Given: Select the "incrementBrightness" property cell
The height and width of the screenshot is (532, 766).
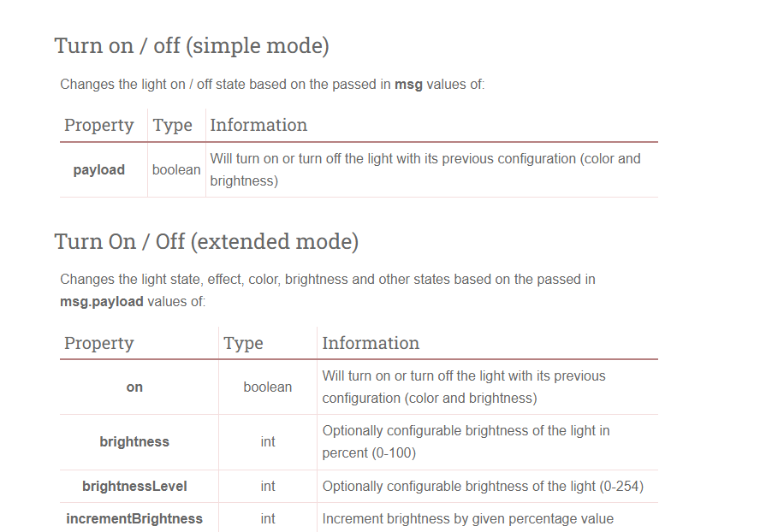Looking at the screenshot, I should pyautogui.click(x=134, y=518).
